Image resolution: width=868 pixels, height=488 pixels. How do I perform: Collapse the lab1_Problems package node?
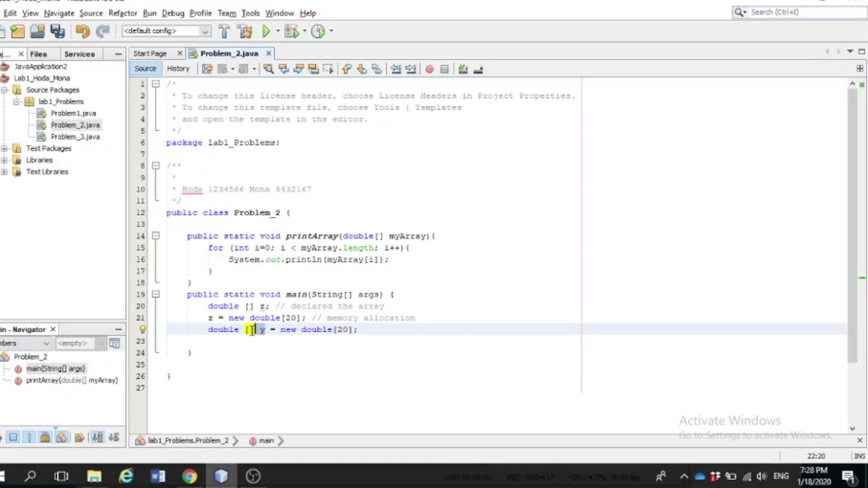click(x=16, y=102)
